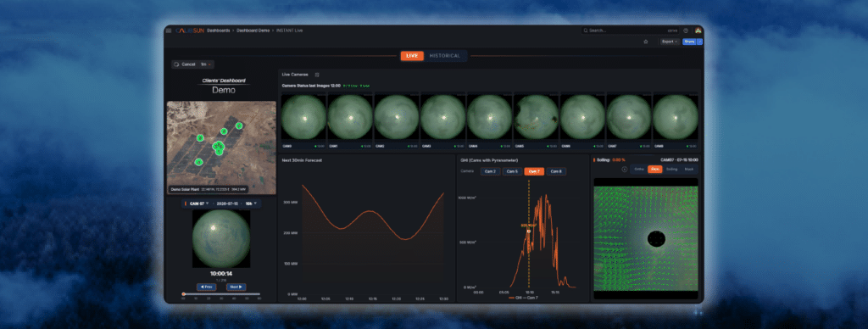Click the frame timeline slider handle
The height and width of the screenshot is (329, 868).
183,294
